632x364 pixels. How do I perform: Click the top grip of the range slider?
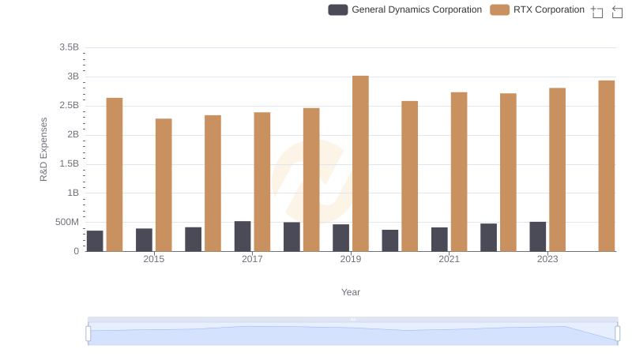click(x=352, y=319)
